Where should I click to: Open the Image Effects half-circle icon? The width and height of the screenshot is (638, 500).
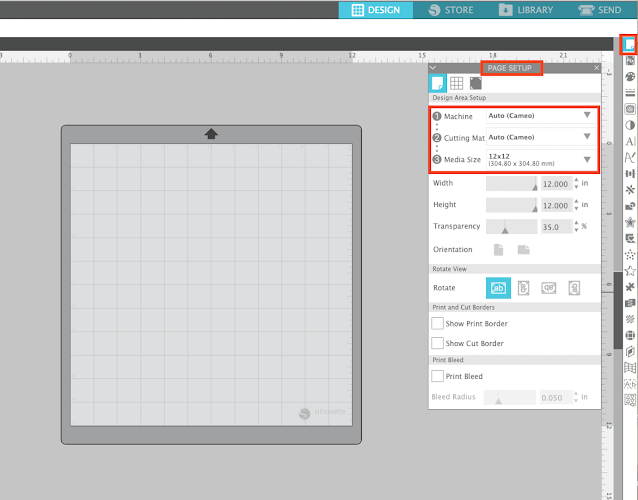point(630,125)
